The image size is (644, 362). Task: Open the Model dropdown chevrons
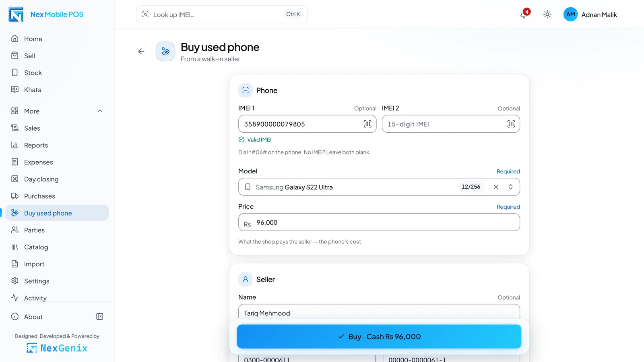pyautogui.click(x=510, y=187)
